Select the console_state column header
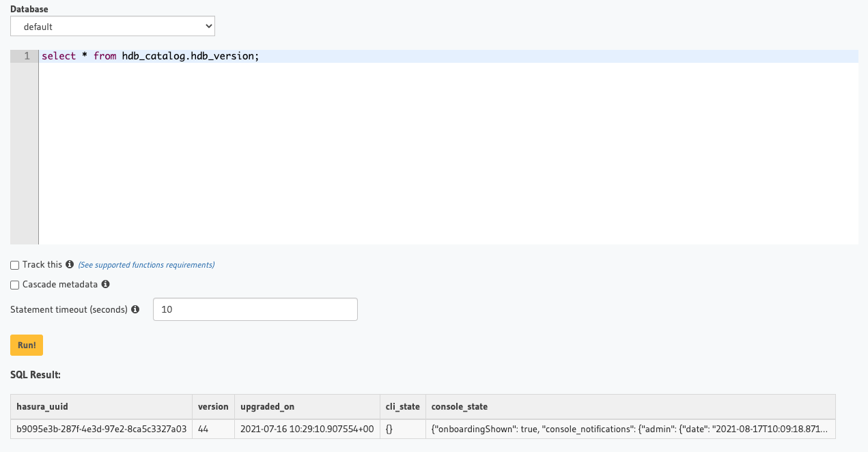This screenshot has height=452, width=868. (x=630, y=406)
